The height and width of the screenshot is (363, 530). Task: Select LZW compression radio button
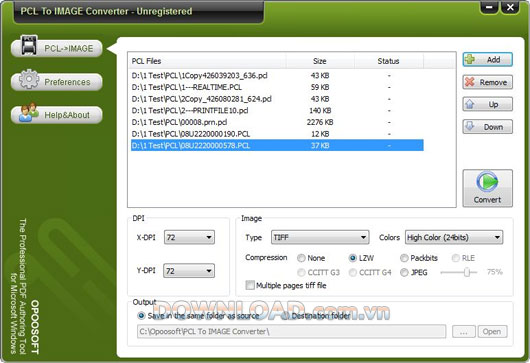pyautogui.click(x=353, y=258)
